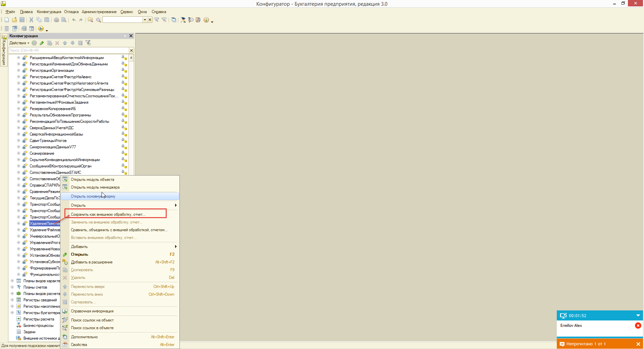Click the Save diskette toolbar icon

(22, 20)
